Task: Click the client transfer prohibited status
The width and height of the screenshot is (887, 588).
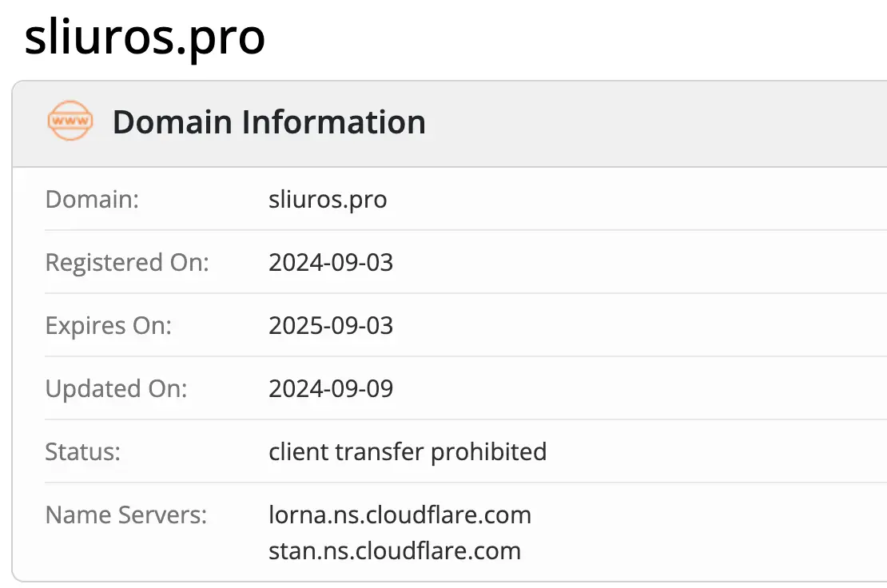Action: coord(408,451)
